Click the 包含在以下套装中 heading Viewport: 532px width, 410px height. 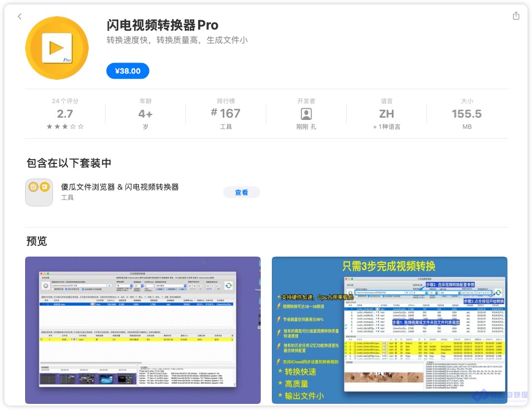coord(69,163)
